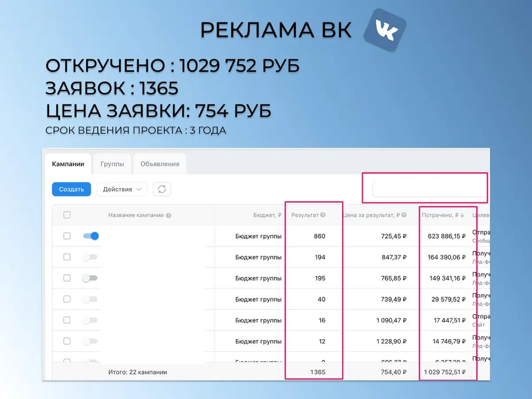Click the 1 228,90 ₽ price cell
The height and width of the screenshot is (399, 532).
click(x=391, y=341)
